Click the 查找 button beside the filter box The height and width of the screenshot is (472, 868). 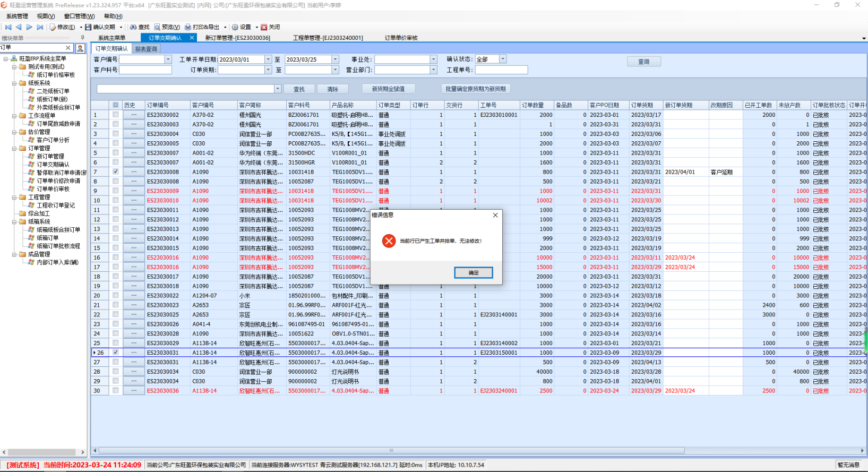[299, 89]
